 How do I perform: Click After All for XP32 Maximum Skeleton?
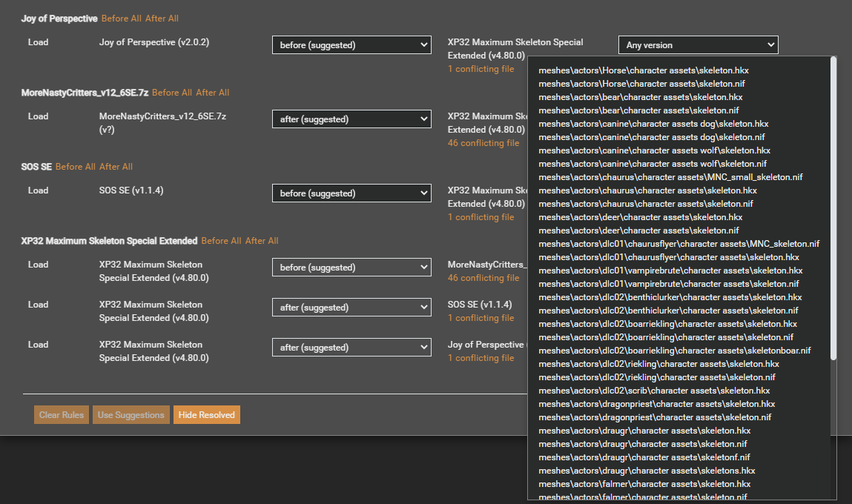[x=262, y=241]
